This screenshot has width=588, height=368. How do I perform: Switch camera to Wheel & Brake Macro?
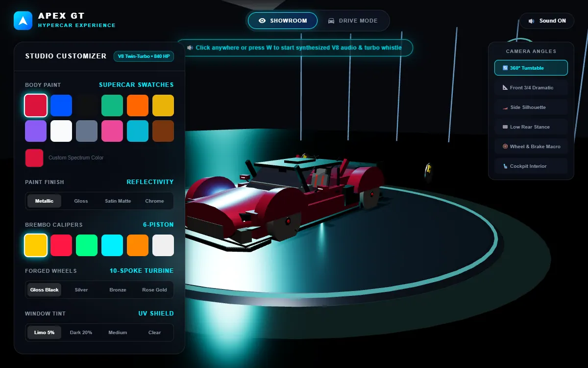[x=531, y=146]
